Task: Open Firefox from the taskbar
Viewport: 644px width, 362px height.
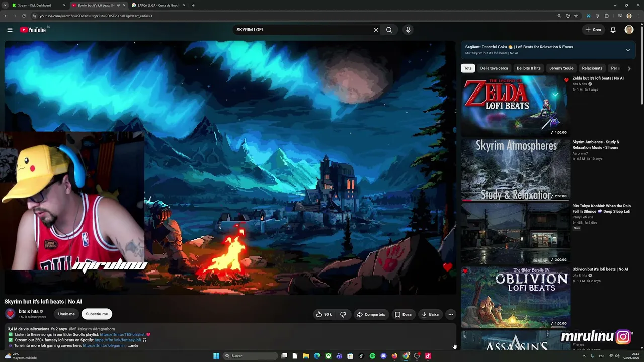Action: point(394,356)
